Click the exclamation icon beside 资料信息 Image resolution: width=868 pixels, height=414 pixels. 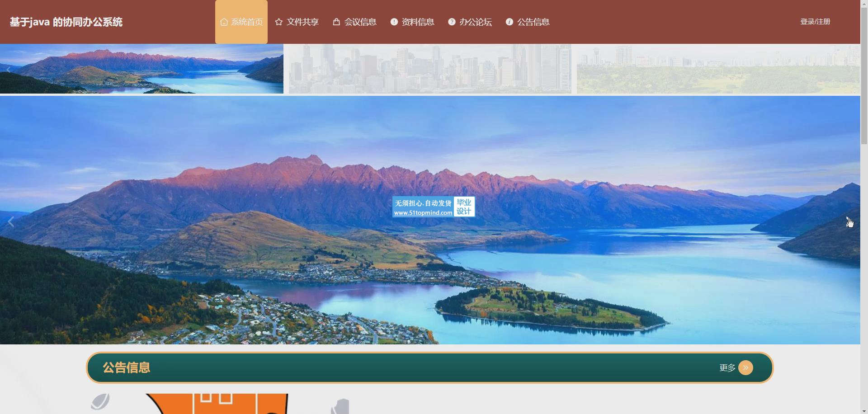click(x=394, y=22)
